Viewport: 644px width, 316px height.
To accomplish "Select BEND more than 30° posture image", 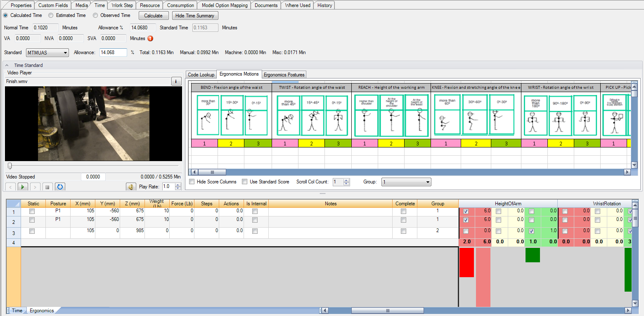I will coord(207,116).
